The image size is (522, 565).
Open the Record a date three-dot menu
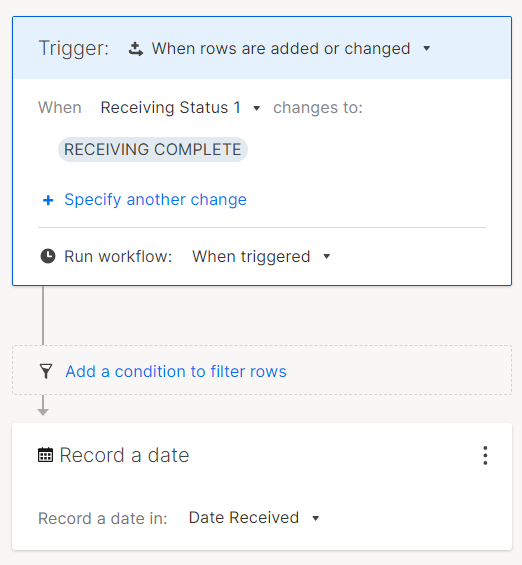(485, 455)
